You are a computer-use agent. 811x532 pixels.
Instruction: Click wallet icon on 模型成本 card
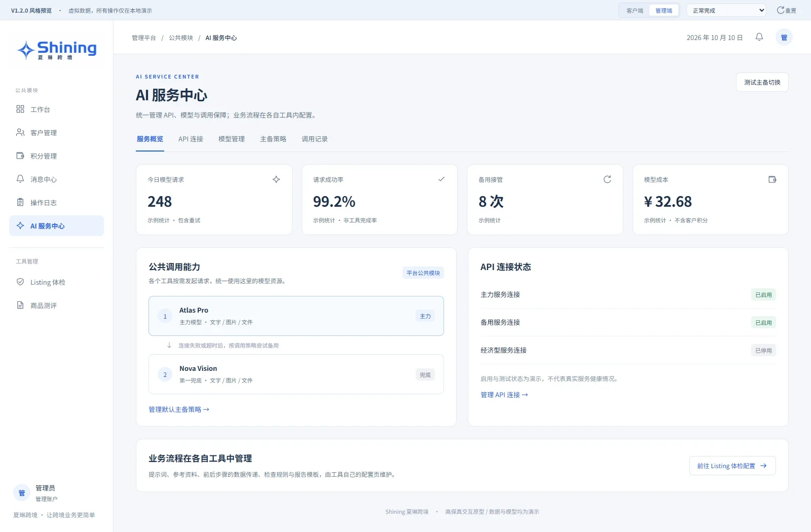tap(772, 179)
